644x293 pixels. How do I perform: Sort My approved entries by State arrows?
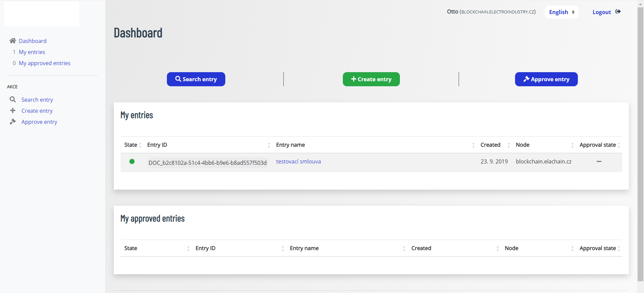pyautogui.click(x=188, y=248)
